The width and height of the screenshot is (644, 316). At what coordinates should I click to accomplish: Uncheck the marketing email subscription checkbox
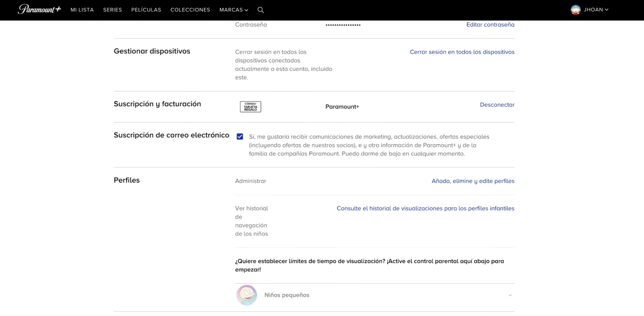pyautogui.click(x=240, y=137)
